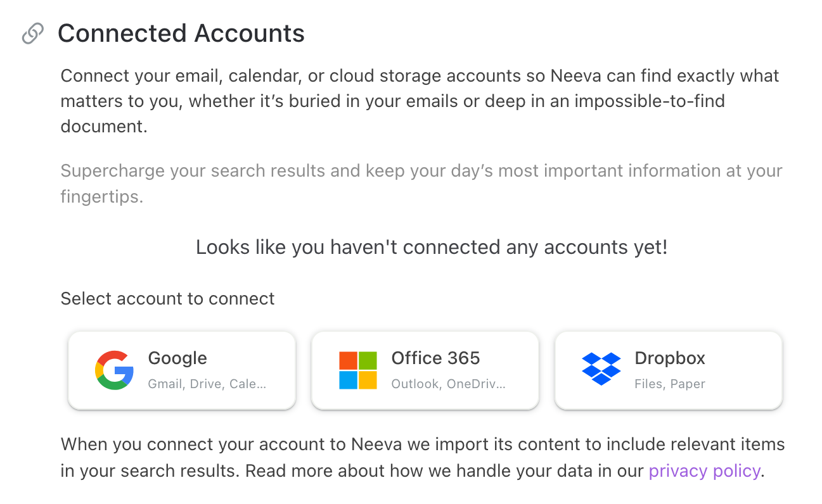Open the privacy policy link
Viewport: 822px width, 504px height.
(x=704, y=471)
